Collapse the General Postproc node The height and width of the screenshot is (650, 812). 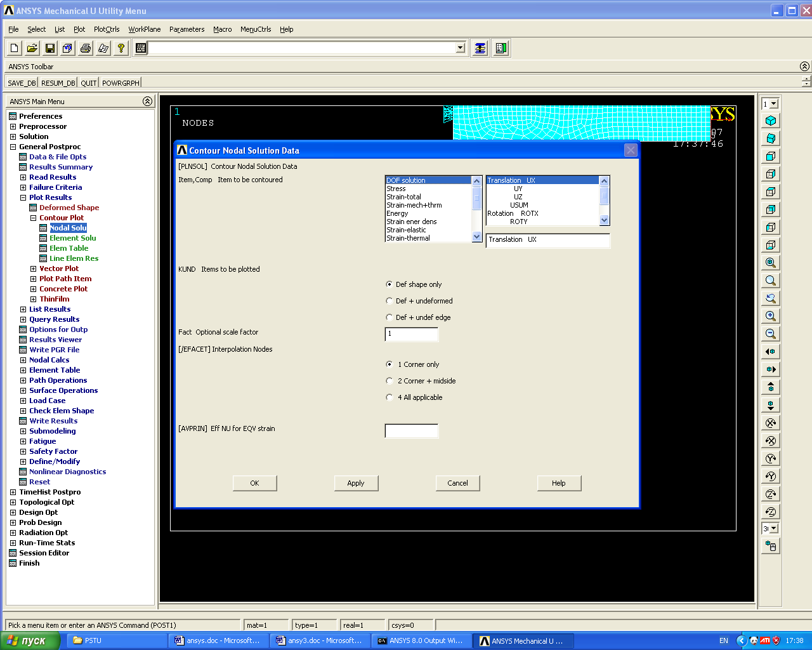point(13,147)
